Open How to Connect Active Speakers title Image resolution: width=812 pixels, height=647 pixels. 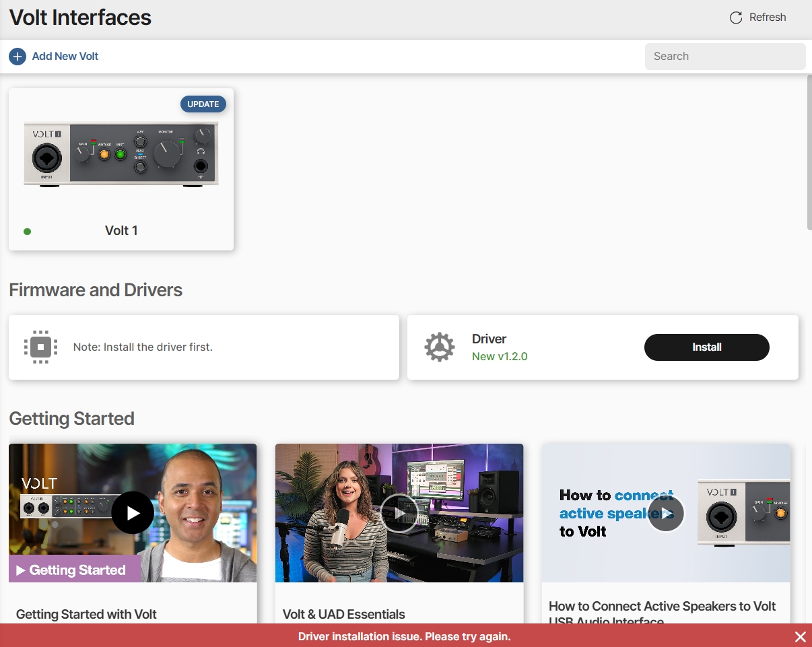click(662, 607)
